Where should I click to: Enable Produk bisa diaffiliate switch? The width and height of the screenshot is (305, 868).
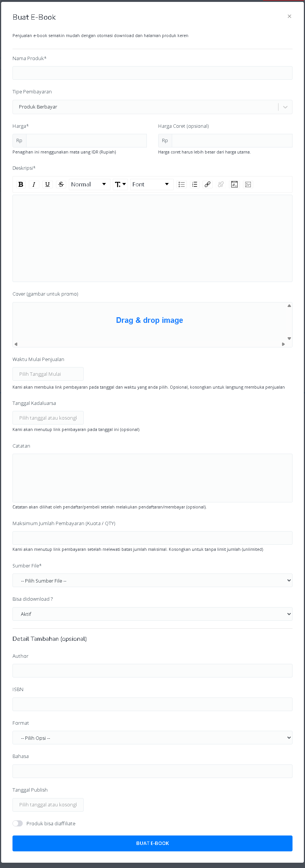click(x=18, y=823)
